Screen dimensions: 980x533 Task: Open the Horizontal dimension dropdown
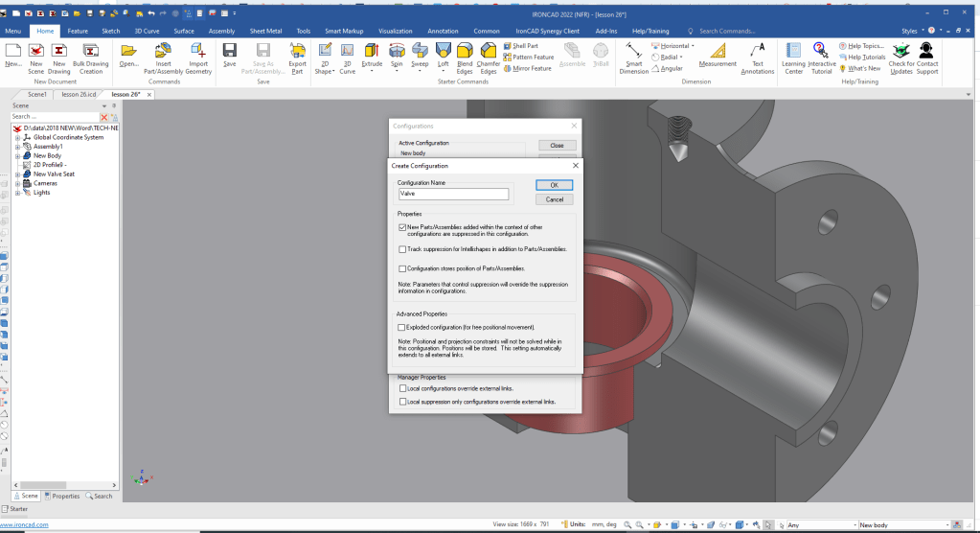[695, 46]
